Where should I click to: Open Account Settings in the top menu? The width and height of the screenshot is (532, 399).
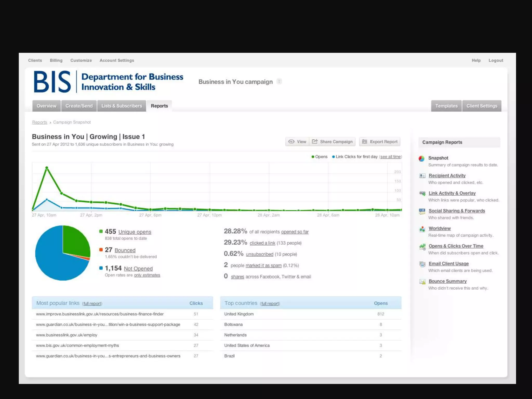(x=117, y=60)
